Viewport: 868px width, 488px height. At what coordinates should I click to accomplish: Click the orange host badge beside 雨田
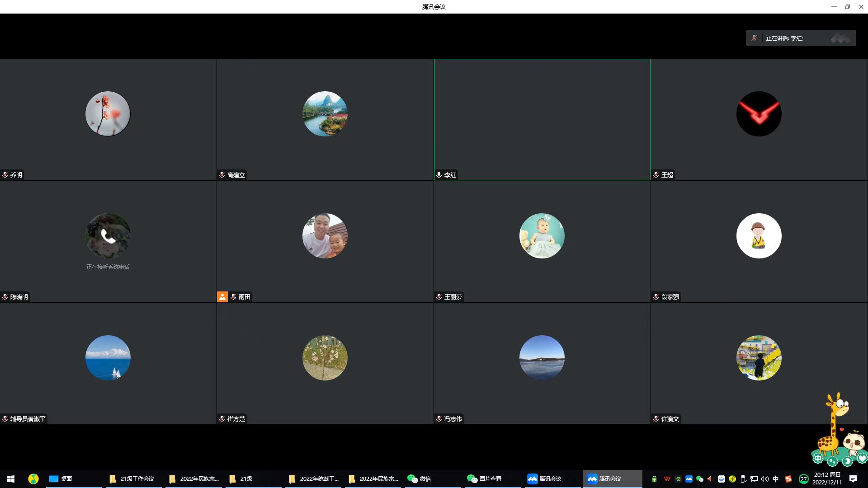(222, 297)
